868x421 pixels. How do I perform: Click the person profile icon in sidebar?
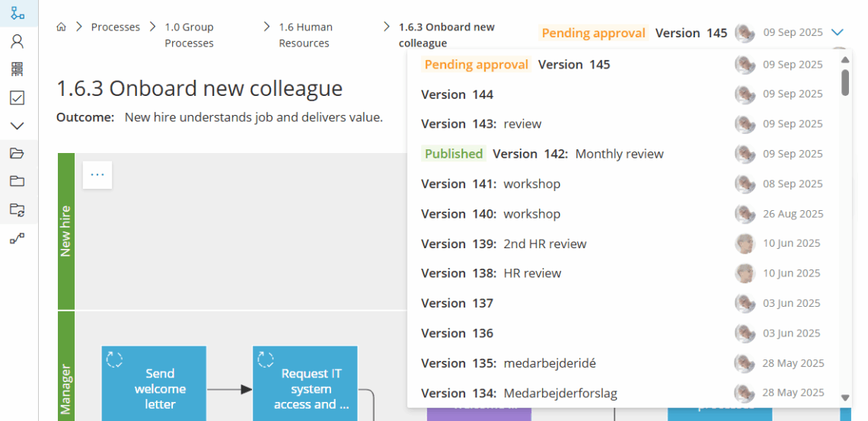tap(17, 42)
